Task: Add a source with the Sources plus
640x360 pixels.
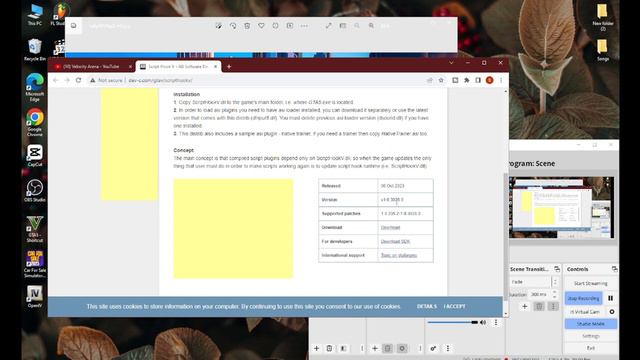Action: coord(375,349)
